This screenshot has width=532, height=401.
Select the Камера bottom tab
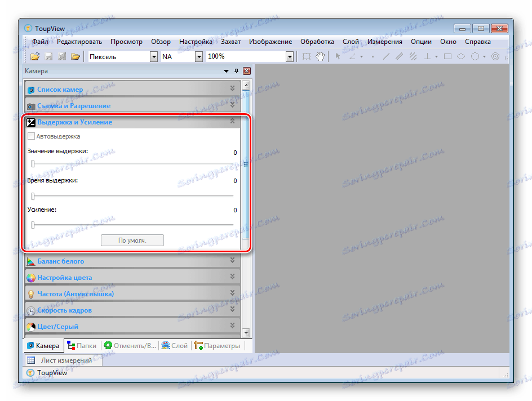(x=43, y=346)
